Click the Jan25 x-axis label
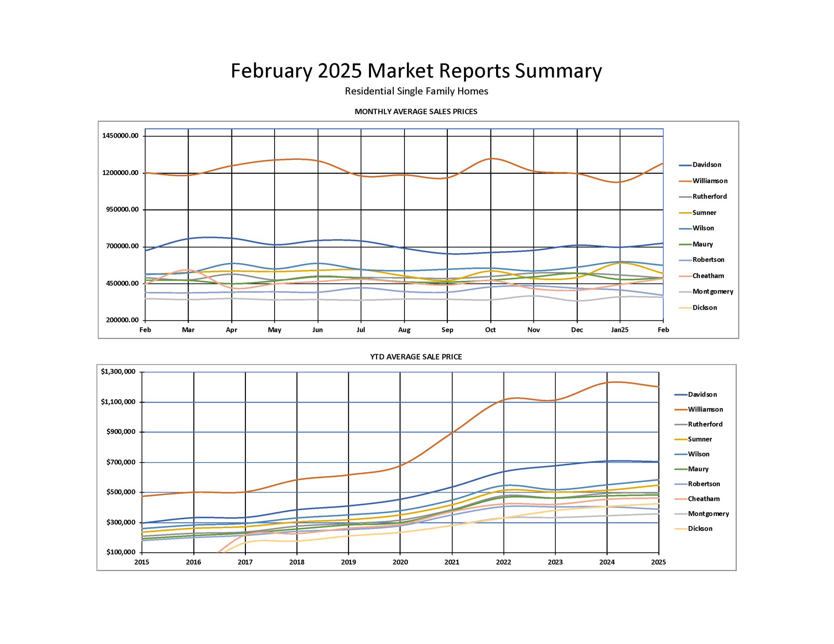The height and width of the screenshot is (644, 834). pyautogui.click(x=619, y=330)
